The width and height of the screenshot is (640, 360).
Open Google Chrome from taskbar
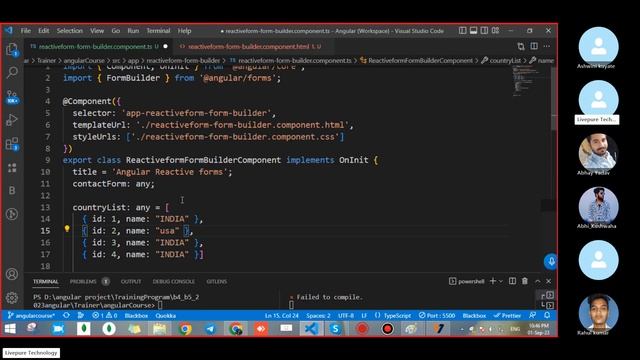click(x=185, y=329)
